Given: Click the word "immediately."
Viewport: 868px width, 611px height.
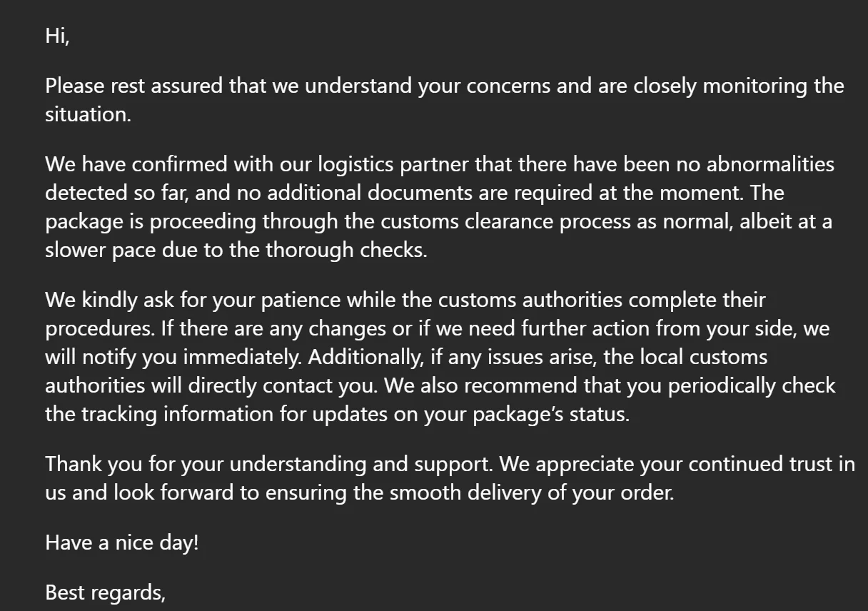Looking at the screenshot, I should 243,357.
